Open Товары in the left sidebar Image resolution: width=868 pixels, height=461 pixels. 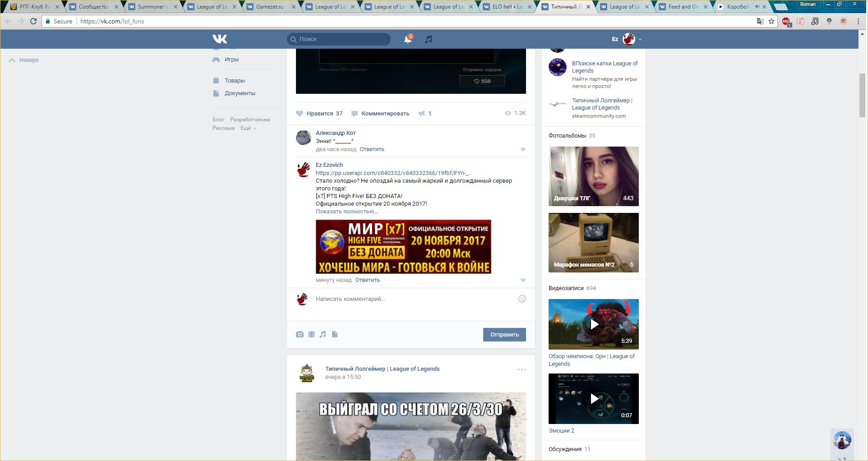235,81
